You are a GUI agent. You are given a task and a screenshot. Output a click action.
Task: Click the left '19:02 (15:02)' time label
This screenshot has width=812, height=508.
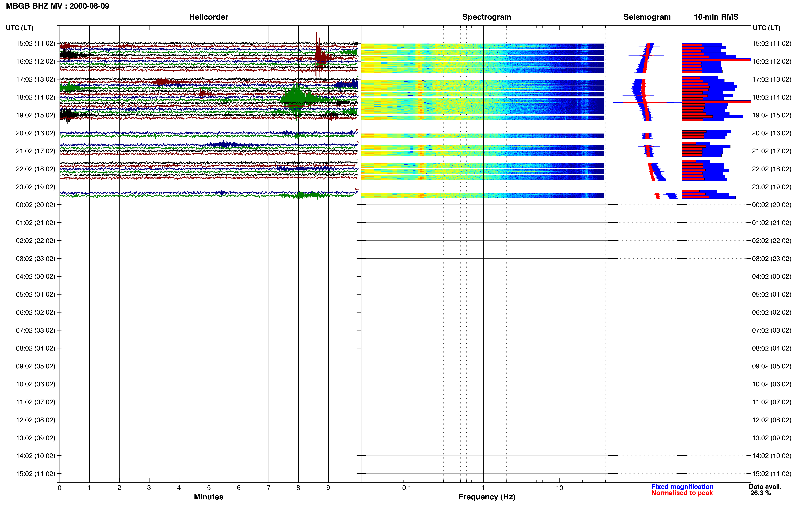[x=36, y=115]
